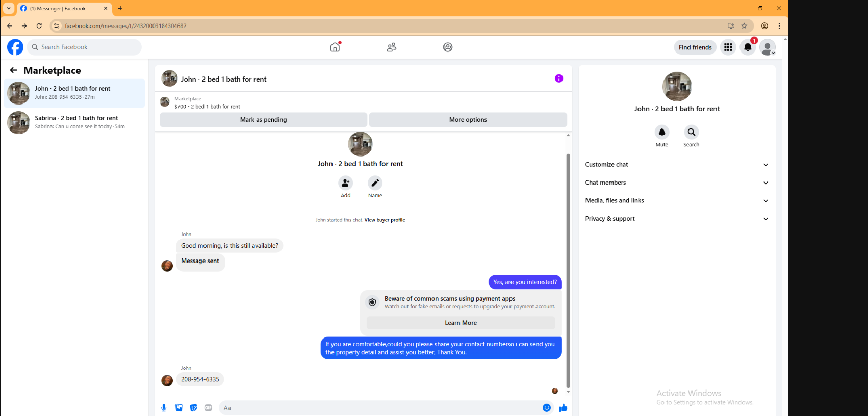Expand Customize chat section
The image size is (868, 416).
677,165
